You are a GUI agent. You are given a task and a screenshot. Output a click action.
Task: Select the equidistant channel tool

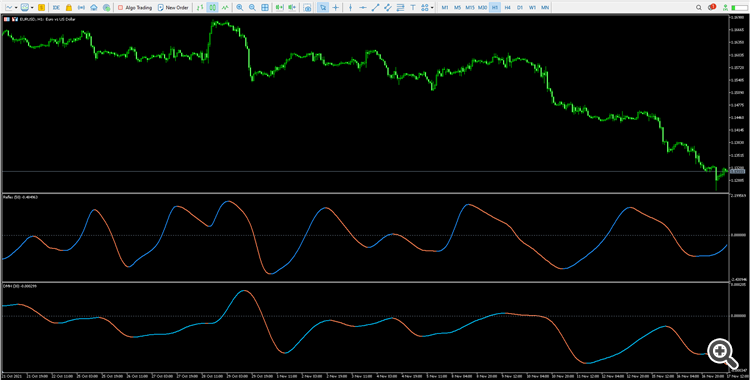[388, 8]
